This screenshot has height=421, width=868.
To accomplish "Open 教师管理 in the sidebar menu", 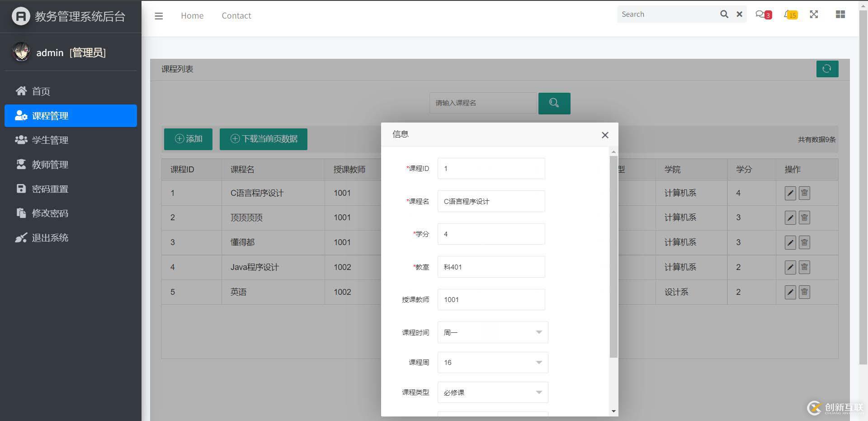I will [50, 165].
